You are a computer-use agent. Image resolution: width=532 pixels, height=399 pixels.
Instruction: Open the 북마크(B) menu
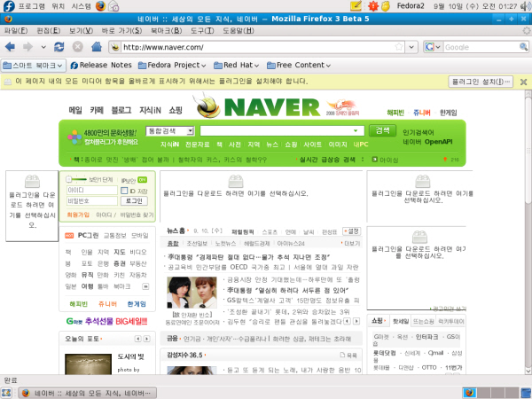pyautogui.click(x=167, y=30)
